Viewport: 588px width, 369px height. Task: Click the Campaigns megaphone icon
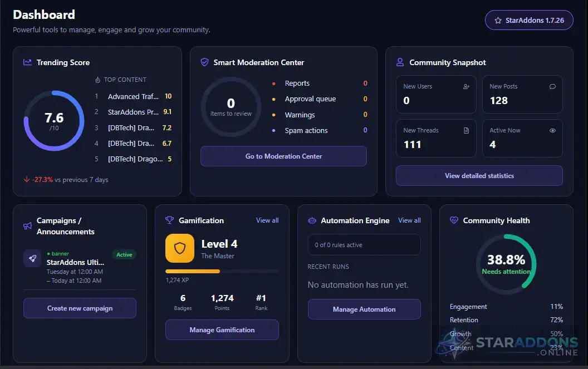27,226
